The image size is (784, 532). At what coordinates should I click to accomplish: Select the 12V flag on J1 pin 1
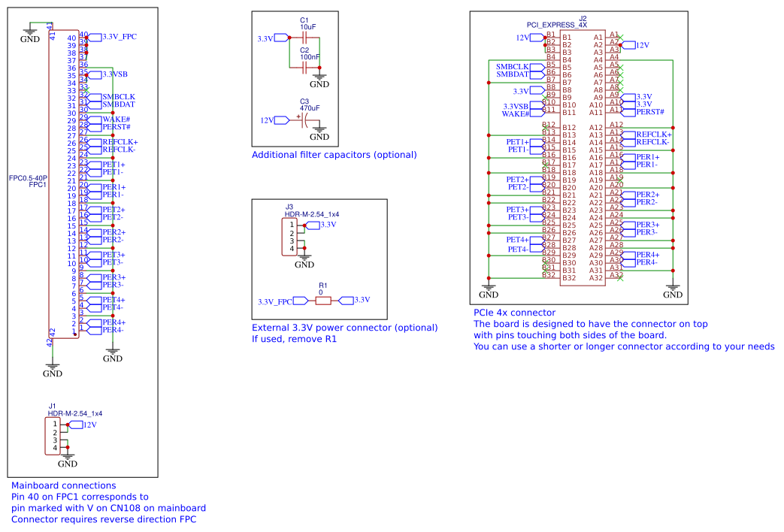tap(84, 424)
